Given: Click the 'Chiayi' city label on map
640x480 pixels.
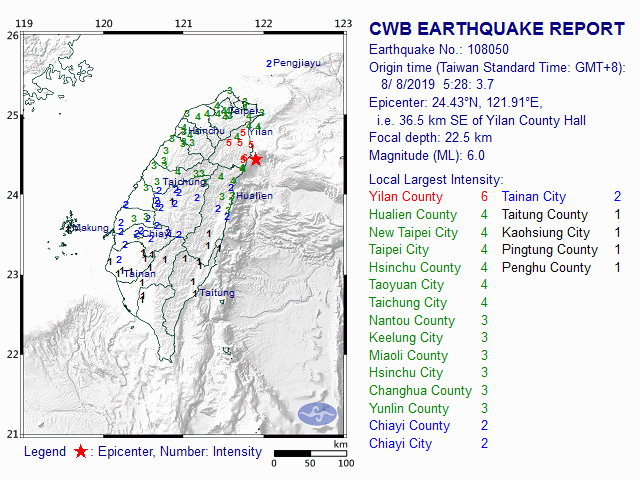Looking at the screenshot, I should (157, 234).
